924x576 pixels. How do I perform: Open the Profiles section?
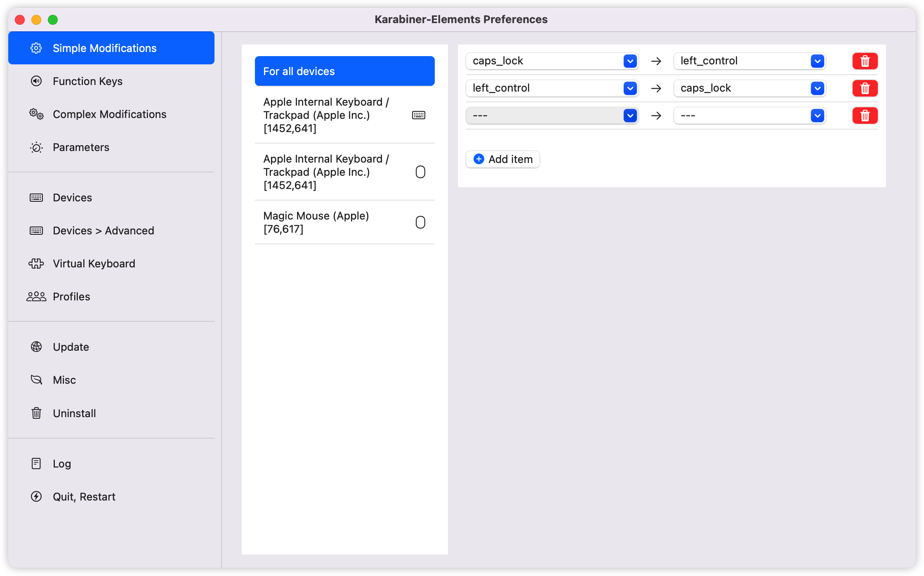(x=111, y=297)
